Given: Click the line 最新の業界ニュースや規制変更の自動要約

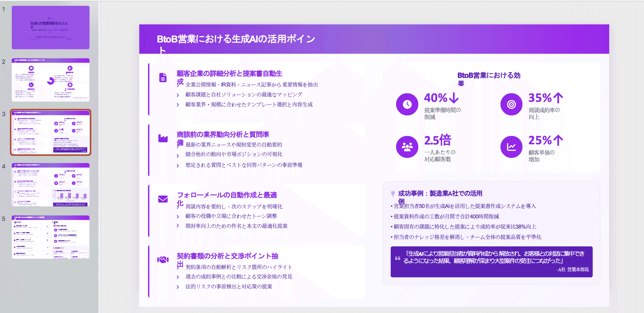Looking at the screenshot, I should coord(233,145).
